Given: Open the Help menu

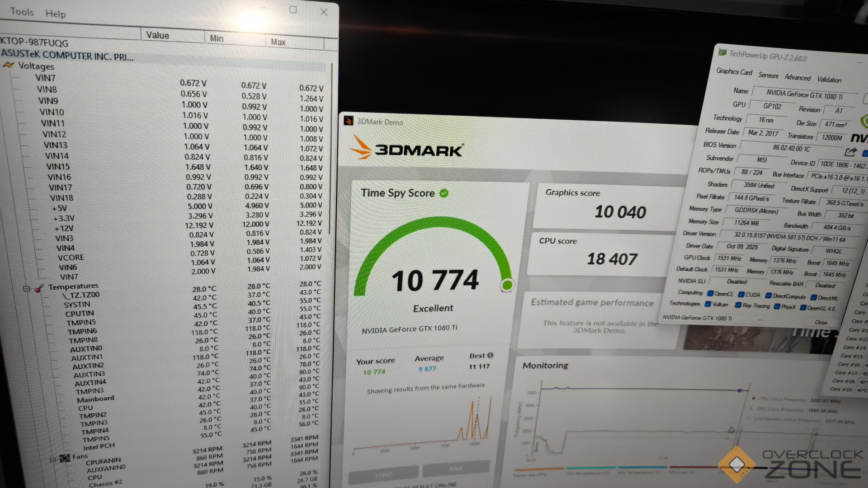Looking at the screenshot, I should 55,14.
